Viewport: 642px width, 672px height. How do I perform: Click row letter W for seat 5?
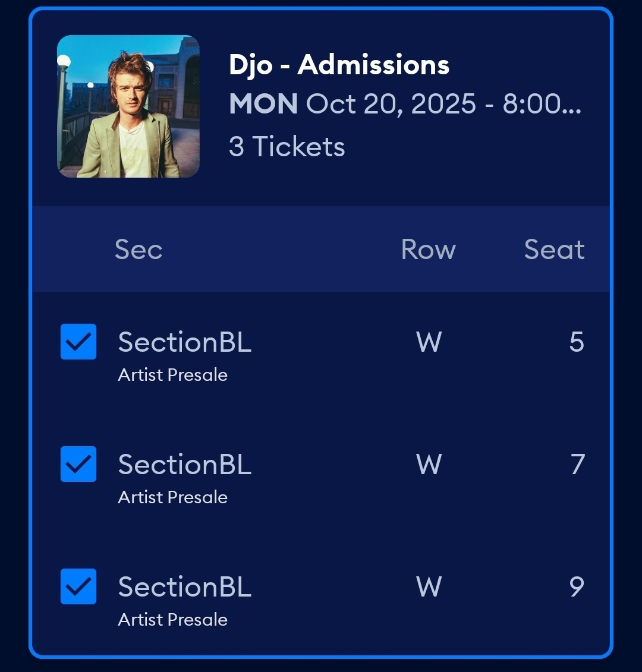[x=429, y=342]
